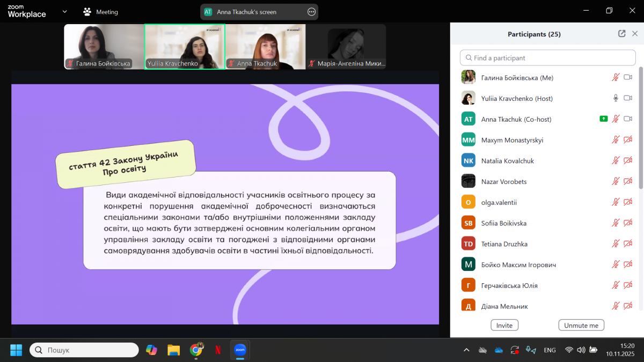Pop out the Participants panel
This screenshot has height=362, width=644.
click(x=621, y=34)
